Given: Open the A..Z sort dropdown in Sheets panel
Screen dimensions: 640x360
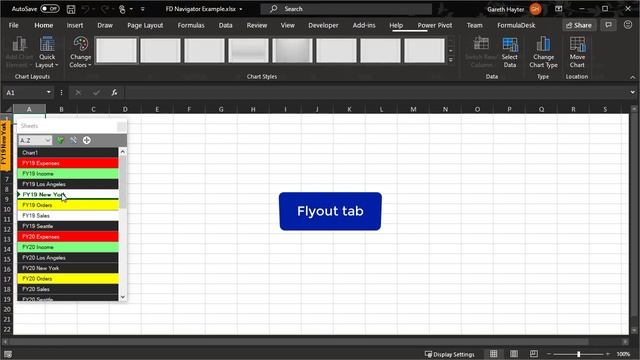Looking at the screenshot, I should coord(35,140).
